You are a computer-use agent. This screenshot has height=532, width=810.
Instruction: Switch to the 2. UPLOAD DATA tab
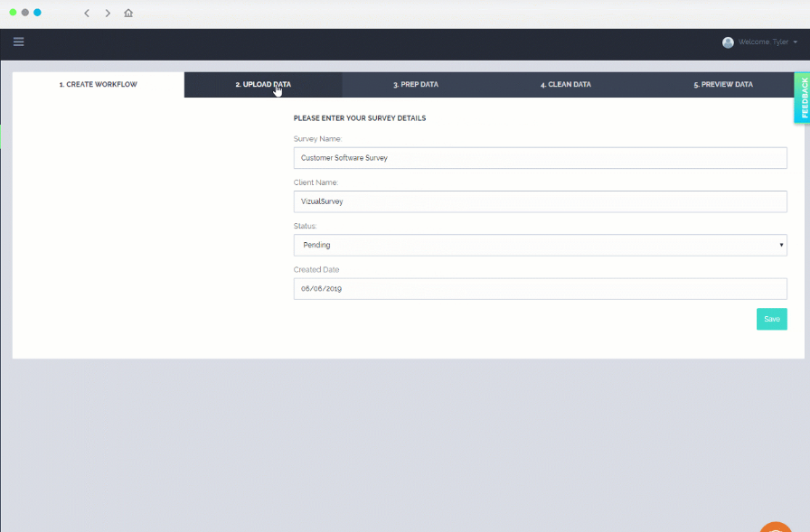click(x=262, y=84)
